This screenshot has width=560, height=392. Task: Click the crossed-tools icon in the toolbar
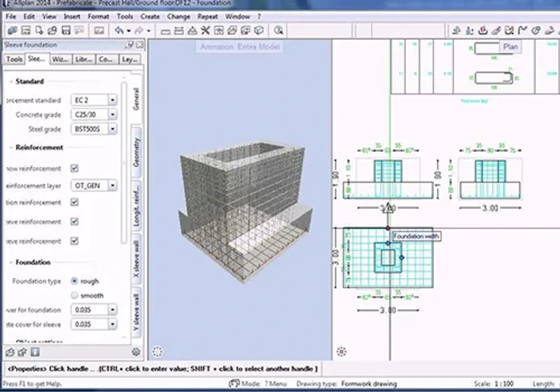[x=205, y=31]
